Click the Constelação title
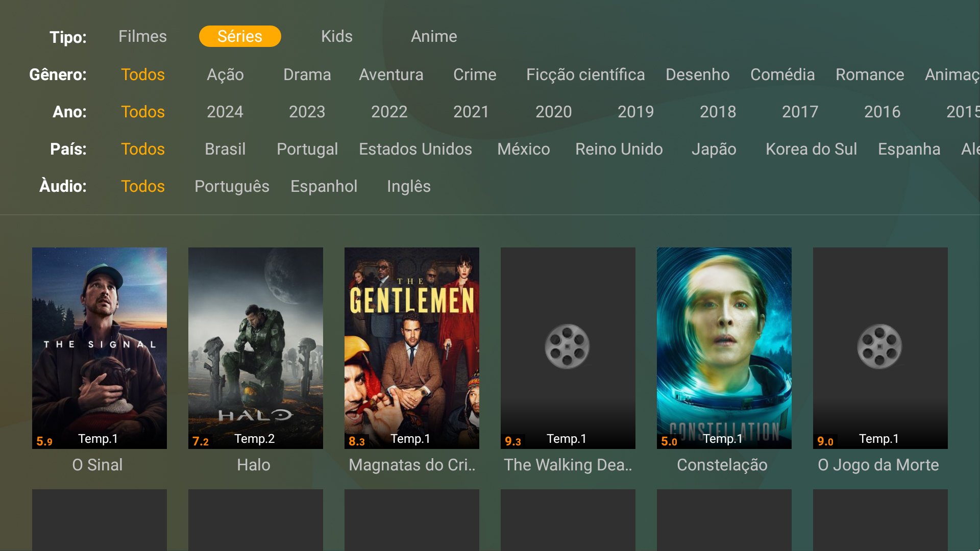The height and width of the screenshot is (551, 980). point(722,465)
